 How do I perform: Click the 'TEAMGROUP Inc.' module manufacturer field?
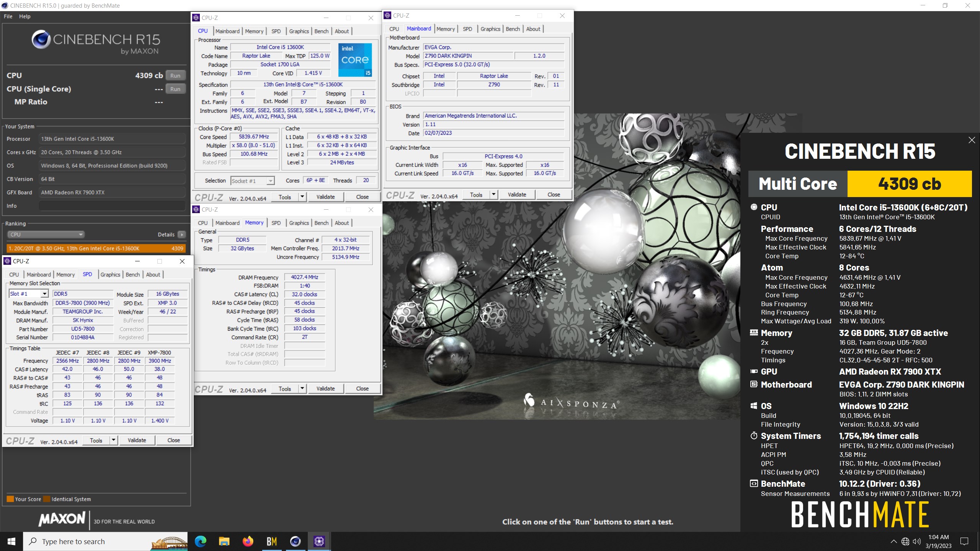83,311
